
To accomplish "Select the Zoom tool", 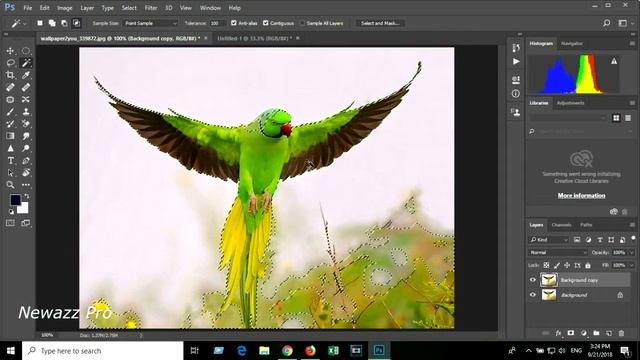I will [10, 185].
